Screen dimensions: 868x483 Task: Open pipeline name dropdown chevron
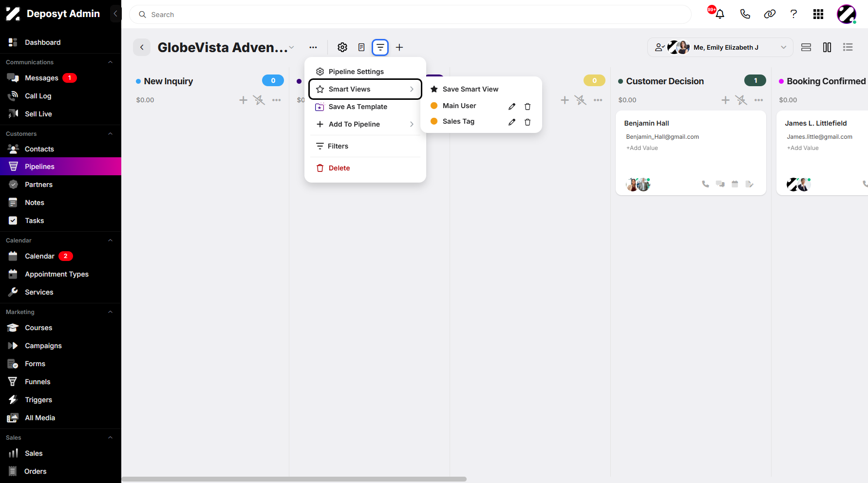291,48
